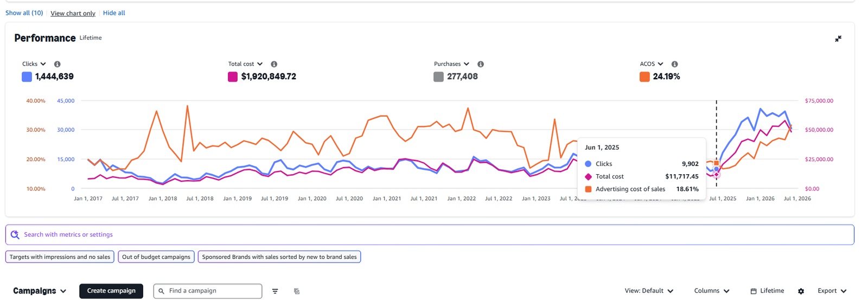The image size is (868, 300).
Task: Open the Export menu
Action: [832, 291]
